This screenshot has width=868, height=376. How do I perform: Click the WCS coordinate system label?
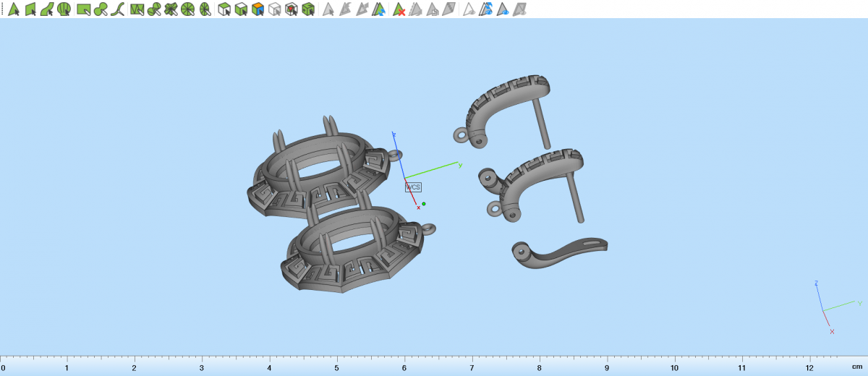pyautogui.click(x=413, y=187)
